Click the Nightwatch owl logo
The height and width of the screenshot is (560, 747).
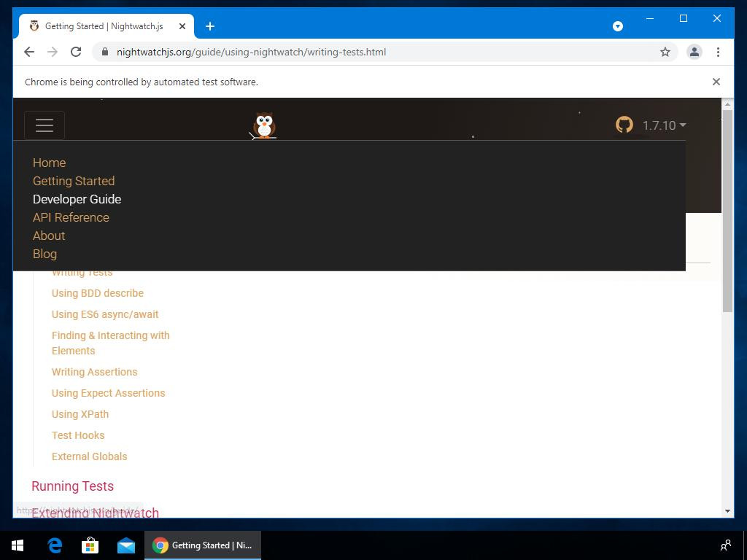coord(264,125)
